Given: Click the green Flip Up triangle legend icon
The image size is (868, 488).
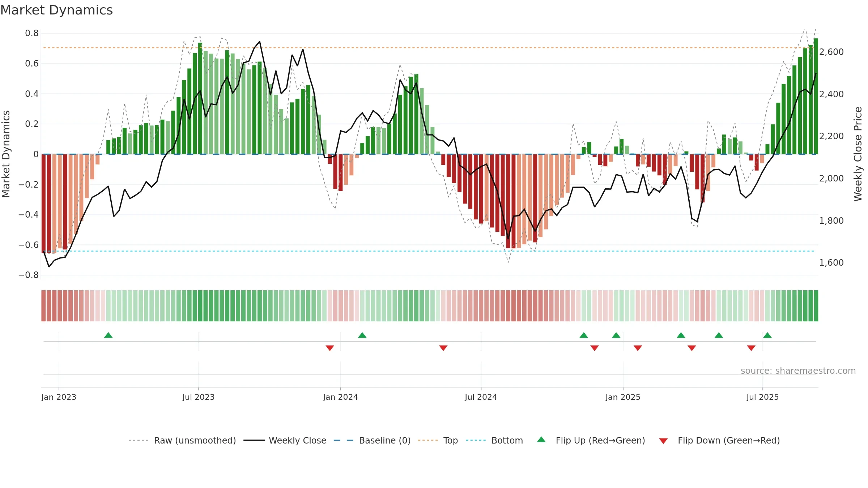Looking at the screenshot, I should pyautogui.click(x=541, y=440).
